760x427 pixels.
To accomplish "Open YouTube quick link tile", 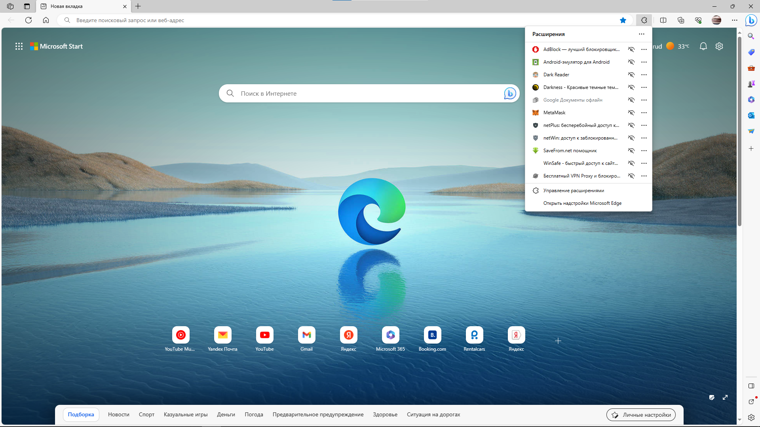I will (264, 338).
